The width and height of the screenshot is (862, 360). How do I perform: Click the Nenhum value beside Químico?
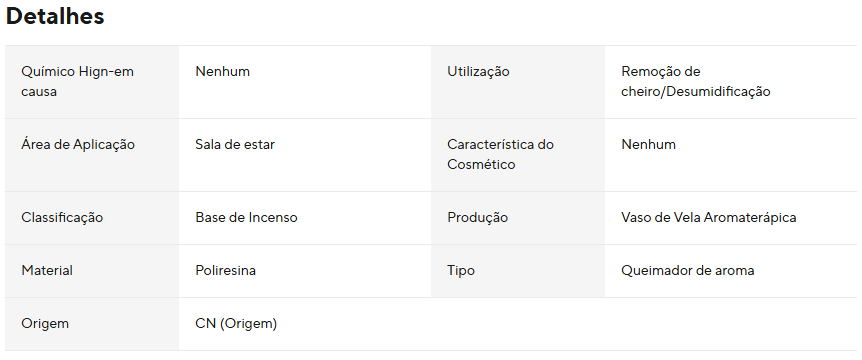coord(223,71)
